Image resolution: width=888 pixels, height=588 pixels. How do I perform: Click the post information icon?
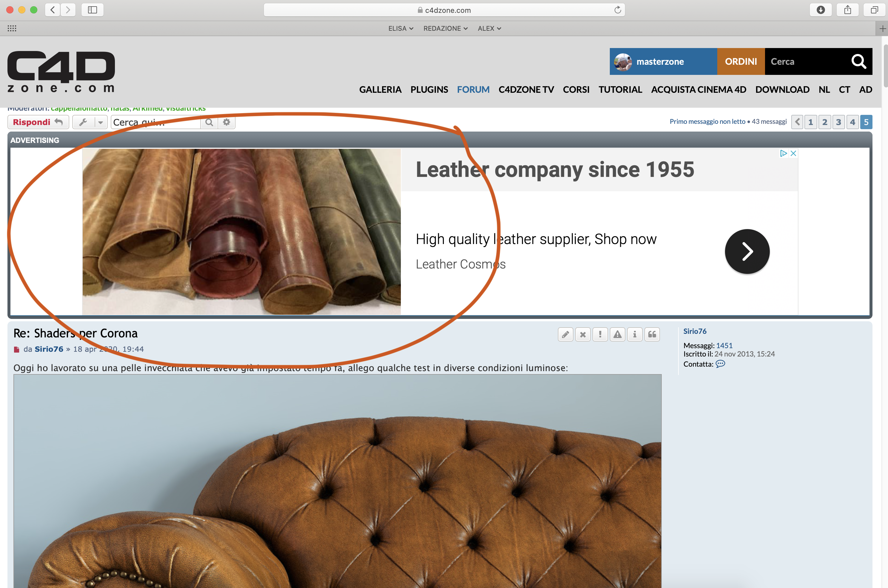pyautogui.click(x=634, y=334)
